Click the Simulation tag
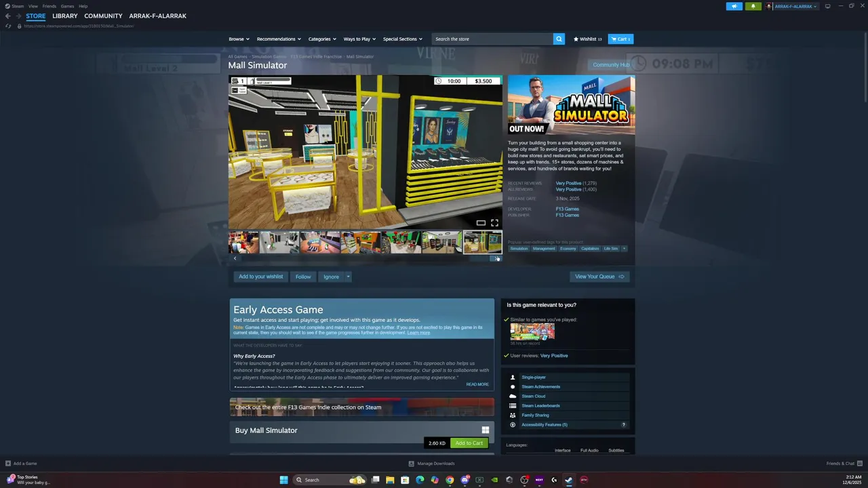The image size is (868, 488). [x=519, y=249]
